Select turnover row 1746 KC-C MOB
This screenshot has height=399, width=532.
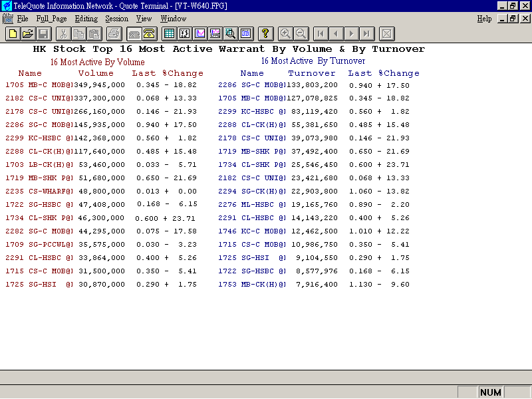click(314, 231)
